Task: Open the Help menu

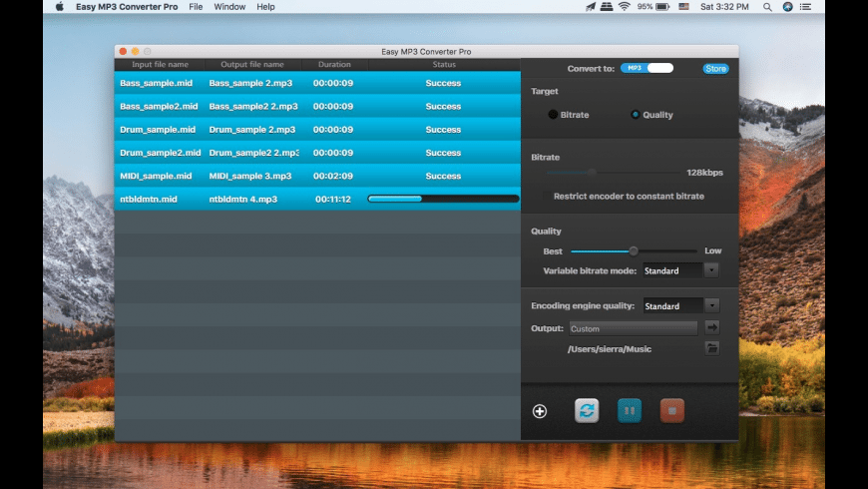Action: [265, 7]
